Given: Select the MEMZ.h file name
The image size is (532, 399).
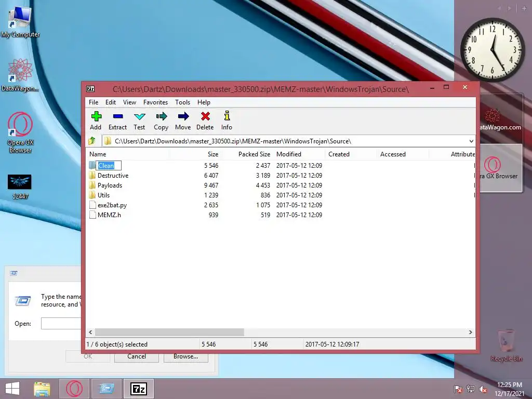Looking at the screenshot, I should tap(109, 215).
